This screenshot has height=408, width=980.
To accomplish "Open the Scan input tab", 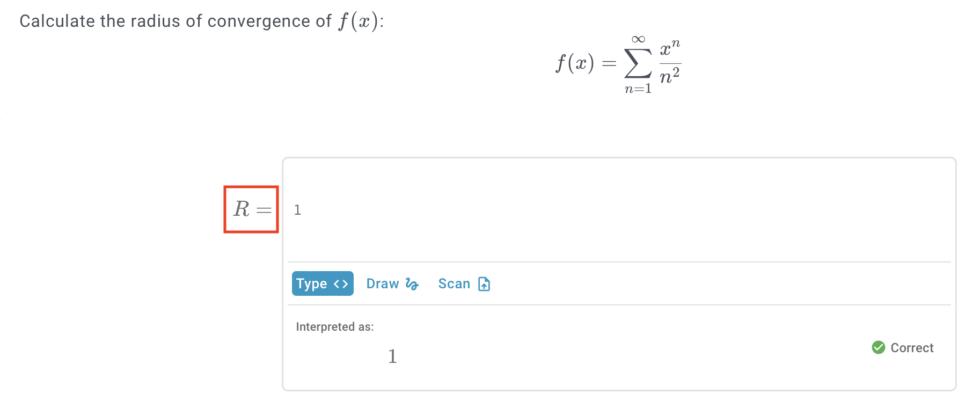I will click(454, 283).
